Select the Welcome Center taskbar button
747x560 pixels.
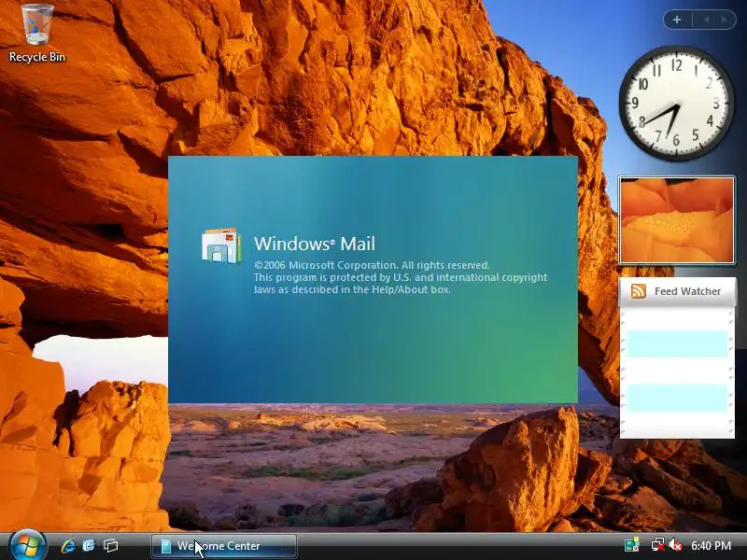click(x=224, y=546)
